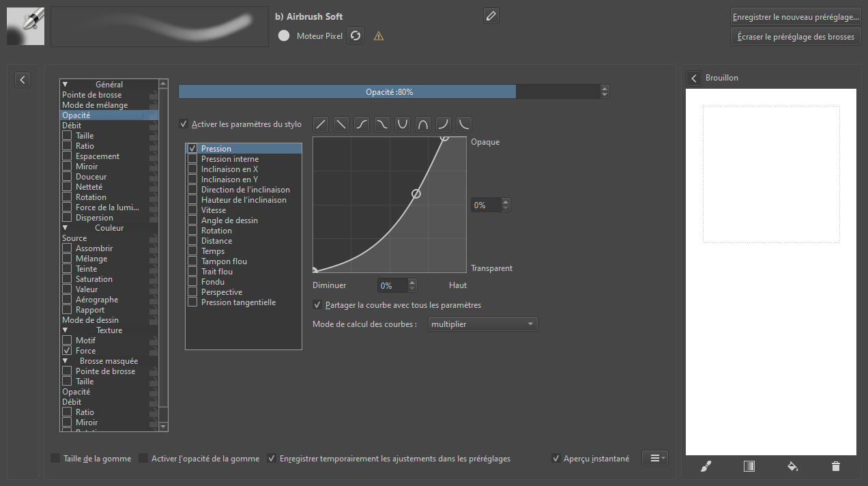Click Écraser le préréglage des brosses
Image resolution: width=868 pixels, height=486 pixels.
(x=795, y=36)
